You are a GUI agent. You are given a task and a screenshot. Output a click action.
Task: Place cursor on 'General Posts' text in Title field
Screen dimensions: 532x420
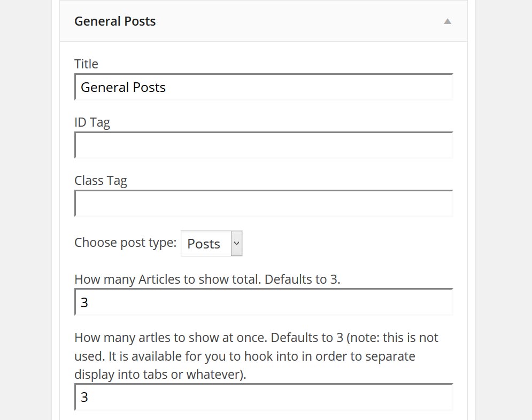point(124,88)
